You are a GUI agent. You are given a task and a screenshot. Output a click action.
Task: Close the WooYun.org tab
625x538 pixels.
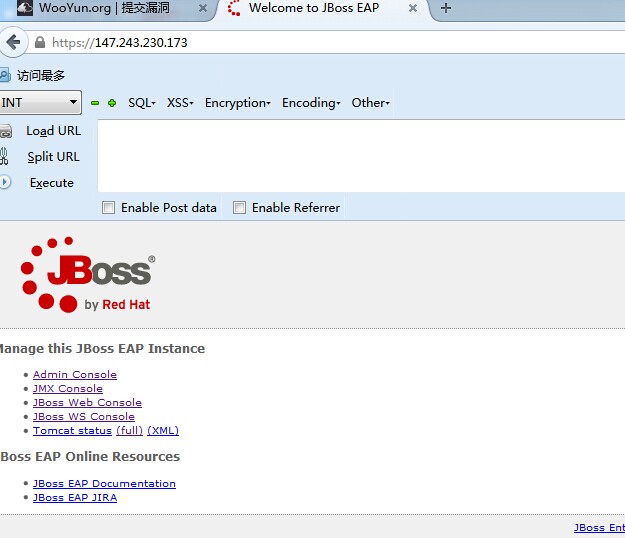point(203,8)
